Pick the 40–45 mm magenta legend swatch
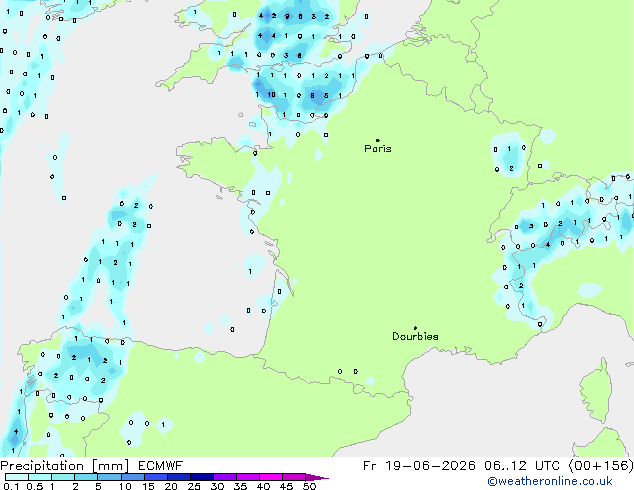Screen dimensions: 634x490 pyautogui.click(x=271, y=477)
